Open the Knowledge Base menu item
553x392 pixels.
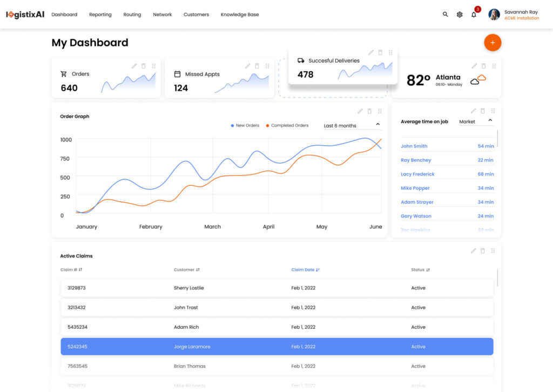click(x=240, y=15)
